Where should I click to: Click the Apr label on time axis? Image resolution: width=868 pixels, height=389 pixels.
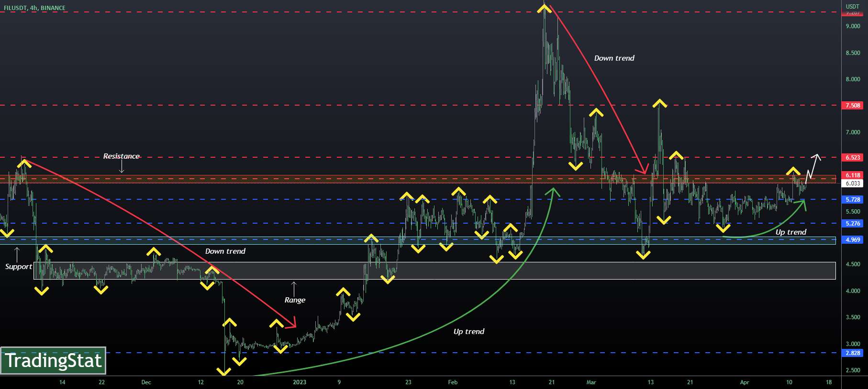[745, 382]
